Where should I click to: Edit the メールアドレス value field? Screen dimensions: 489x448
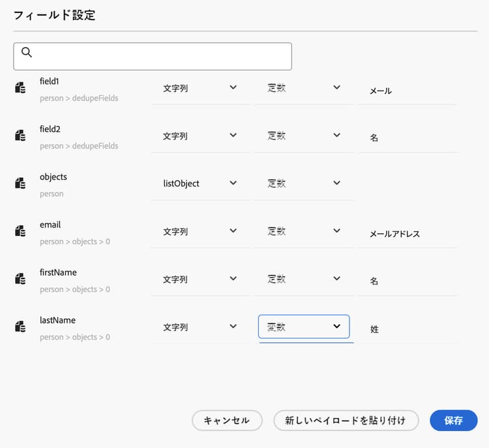(407, 234)
